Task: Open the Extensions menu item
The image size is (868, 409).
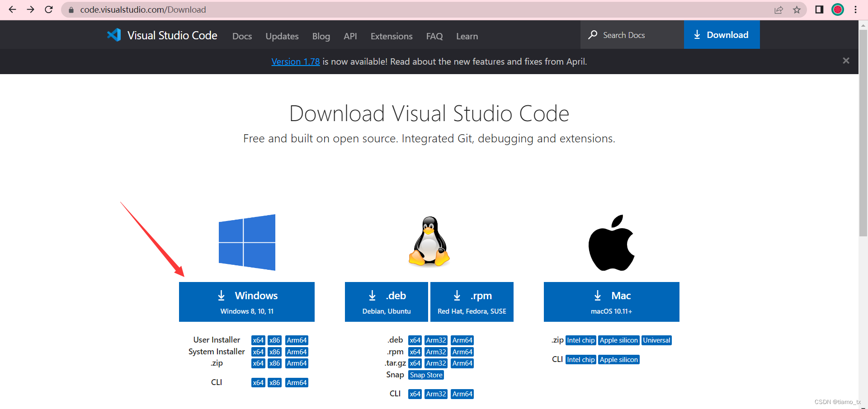Action: point(392,36)
